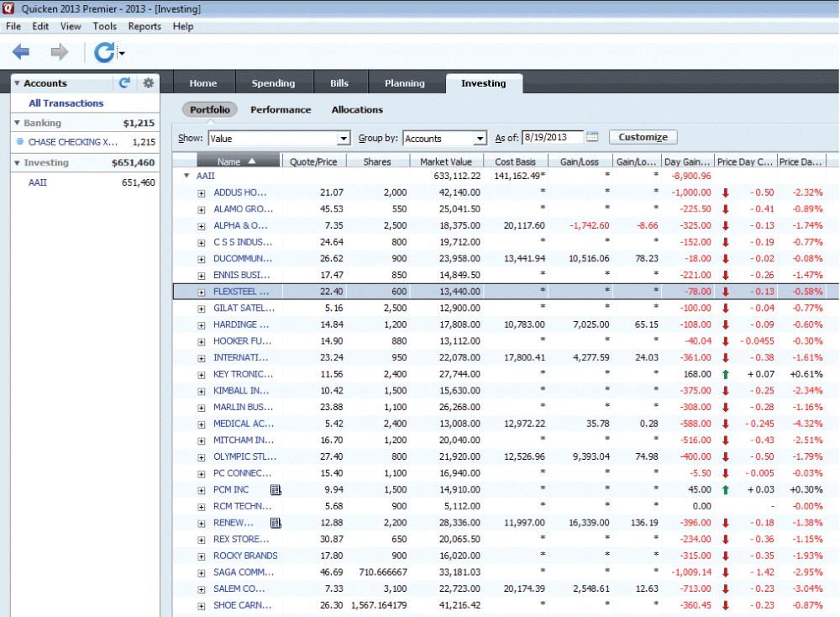
Task: Open the Performance view
Action: point(281,109)
